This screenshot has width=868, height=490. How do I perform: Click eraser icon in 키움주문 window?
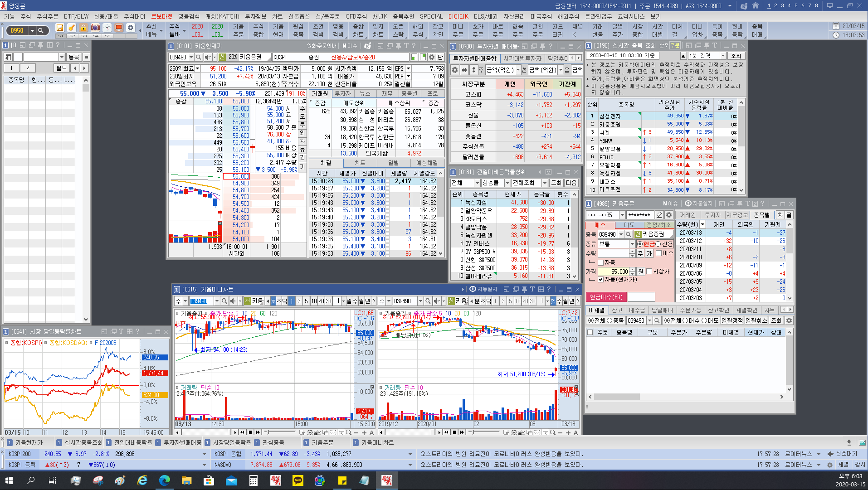660,215
